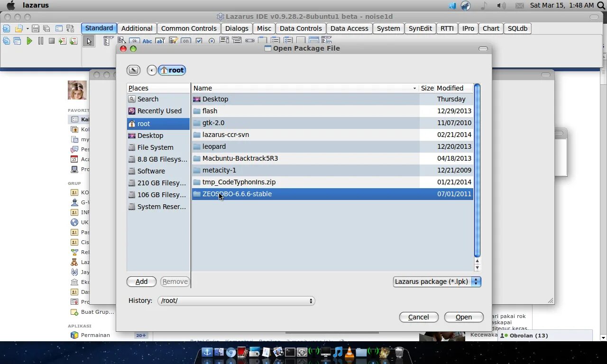The image size is (607, 364).
Task: Select tmp_CodeTyphonIns.zip folder entry
Action: 332,182
